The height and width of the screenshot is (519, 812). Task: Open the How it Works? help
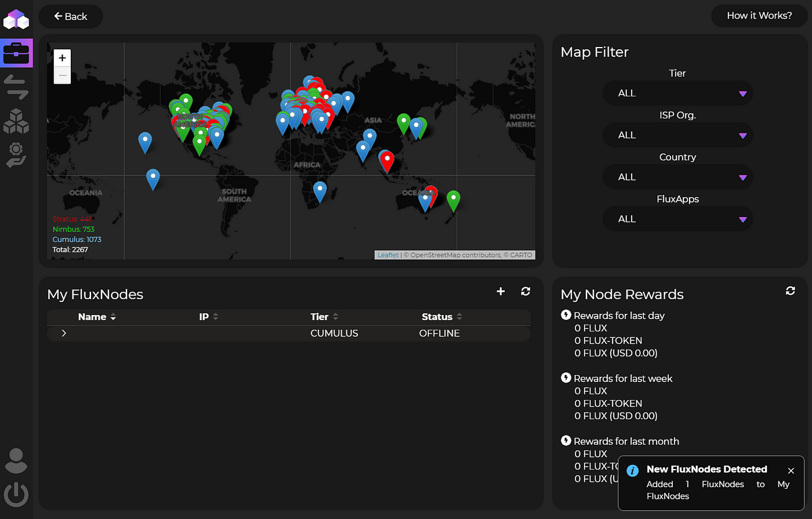[759, 16]
